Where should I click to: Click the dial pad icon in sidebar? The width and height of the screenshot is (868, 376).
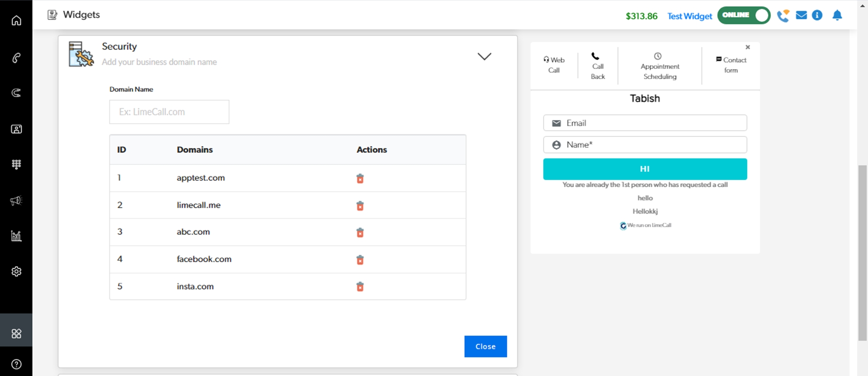(16, 164)
